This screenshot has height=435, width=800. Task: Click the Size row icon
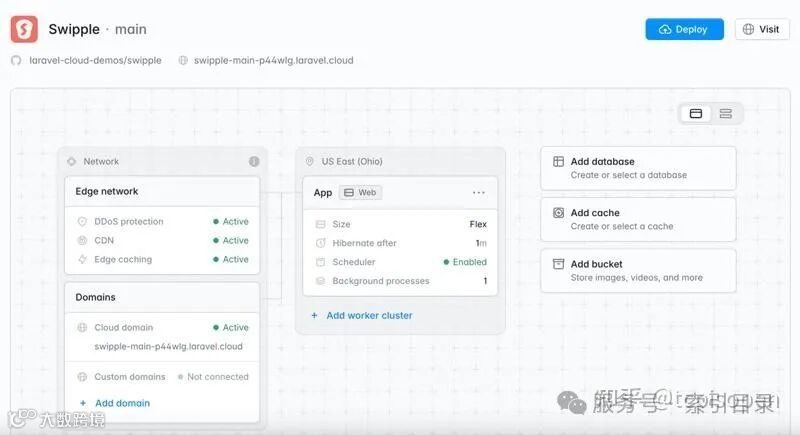(320, 224)
